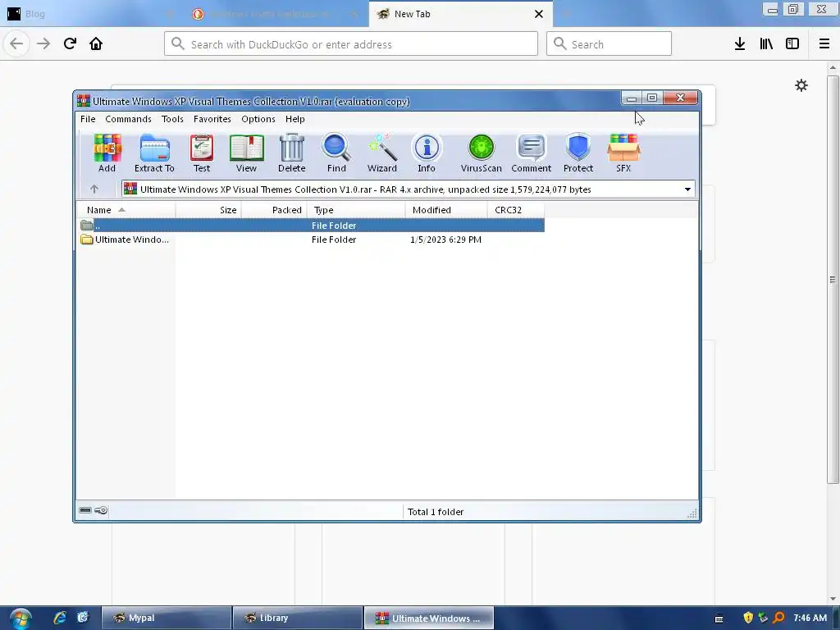This screenshot has width=840, height=630.
Task: Click the browser page vertical scrollbar
Action: click(833, 279)
